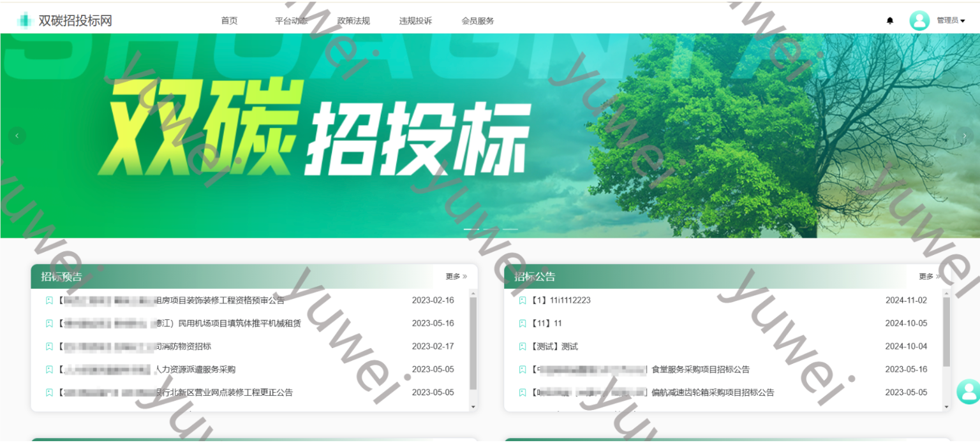
Task: Click date 2023-02-16 in 招标预告
Action: [433, 300]
